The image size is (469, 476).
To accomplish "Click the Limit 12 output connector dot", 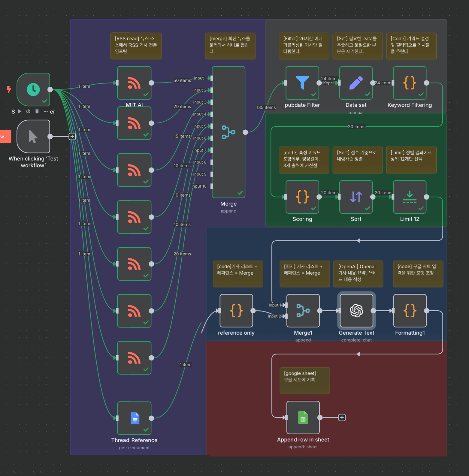I will point(426,197).
